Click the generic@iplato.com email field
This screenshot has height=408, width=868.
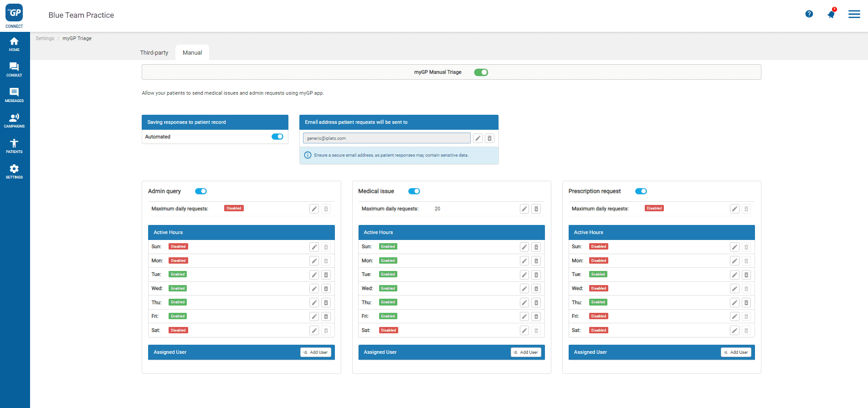(x=387, y=138)
